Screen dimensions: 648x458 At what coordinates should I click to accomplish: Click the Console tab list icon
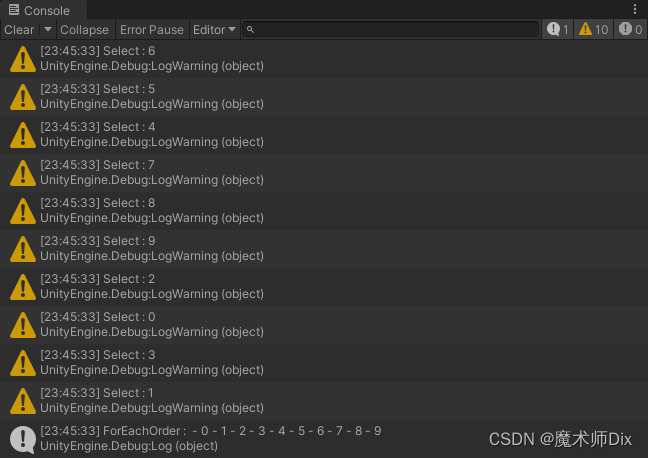click(x=14, y=10)
